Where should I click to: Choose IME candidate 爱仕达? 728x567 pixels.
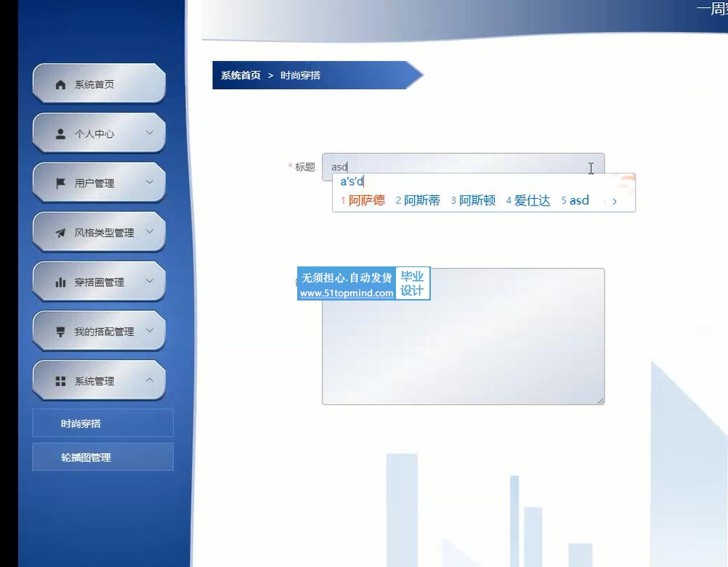click(528, 200)
